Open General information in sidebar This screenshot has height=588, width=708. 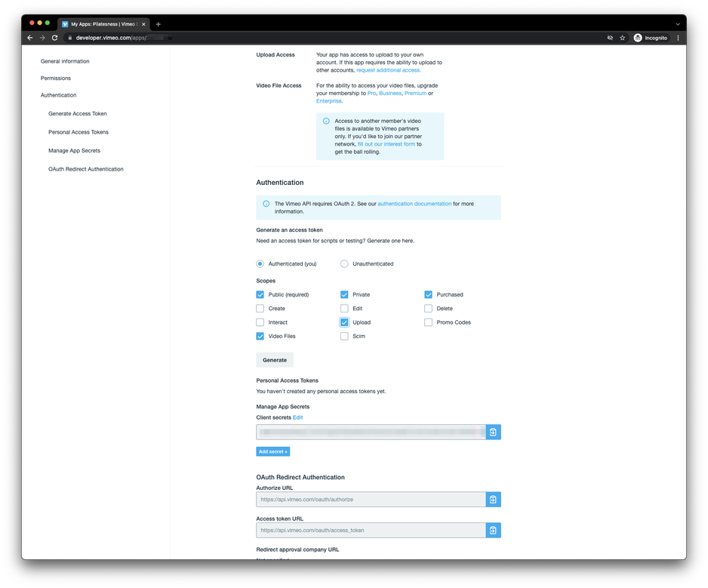click(x=65, y=61)
